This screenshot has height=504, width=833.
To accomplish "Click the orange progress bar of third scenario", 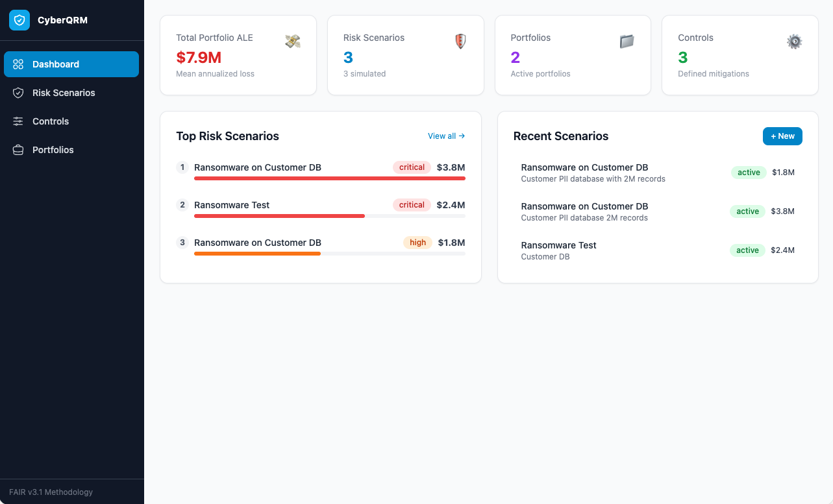I will click(x=257, y=254).
